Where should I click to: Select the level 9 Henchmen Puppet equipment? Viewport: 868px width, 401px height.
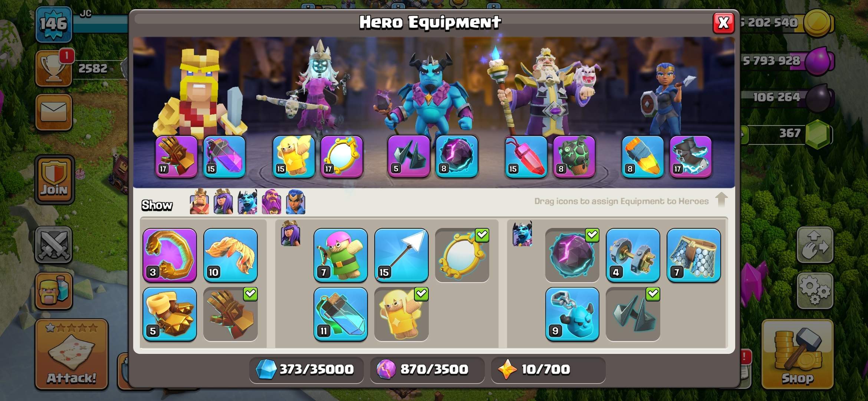click(x=572, y=314)
